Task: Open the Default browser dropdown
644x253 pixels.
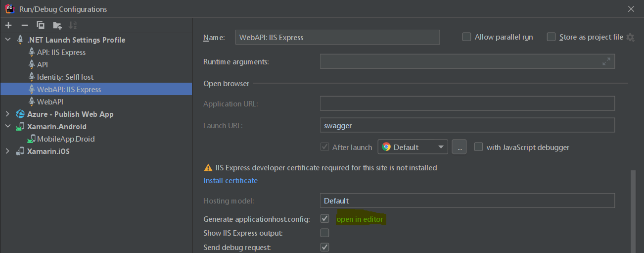Action: click(413, 147)
